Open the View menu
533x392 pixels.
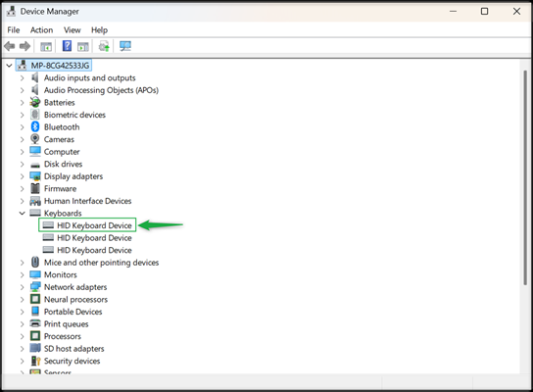(x=73, y=30)
